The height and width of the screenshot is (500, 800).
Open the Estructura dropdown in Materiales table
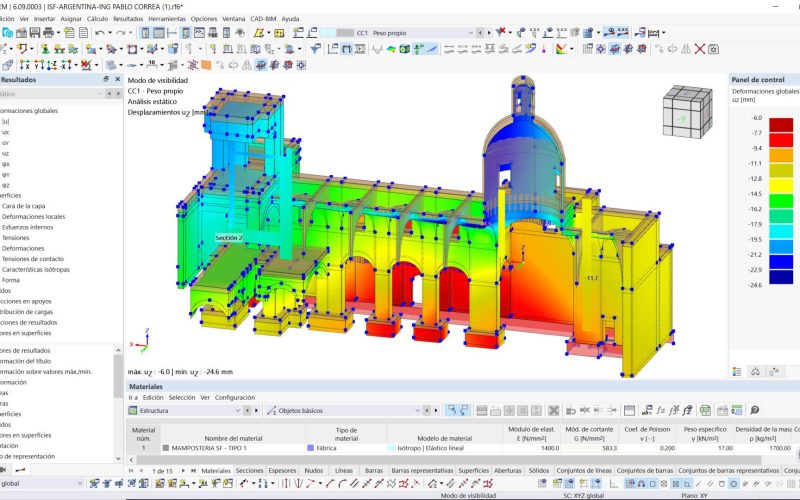pos(237,410)
